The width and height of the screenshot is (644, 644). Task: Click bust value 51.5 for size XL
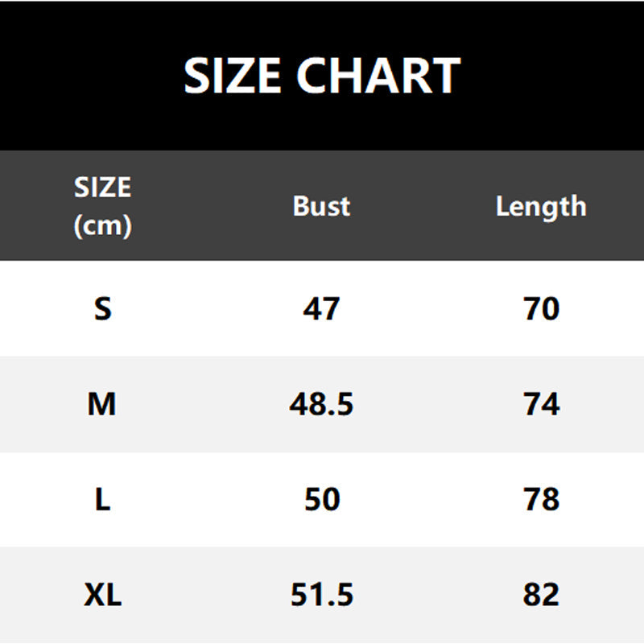(x=321, y=596)
